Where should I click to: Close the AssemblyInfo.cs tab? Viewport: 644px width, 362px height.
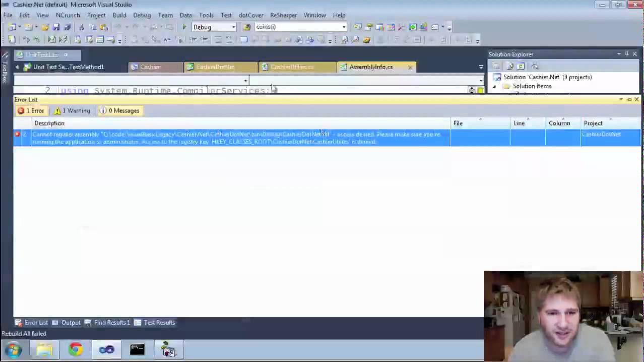[410, 67]
